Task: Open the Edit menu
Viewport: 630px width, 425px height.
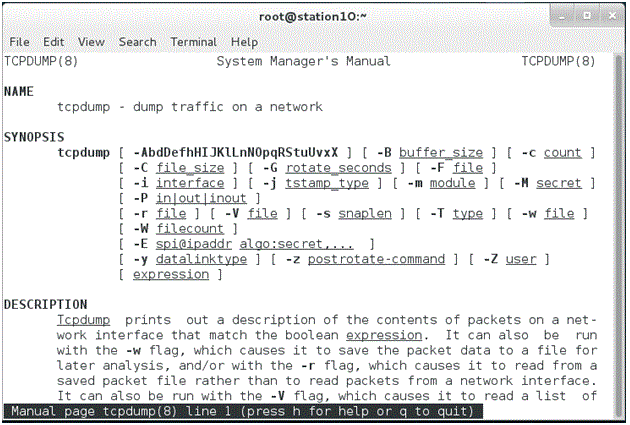Action: 53,42
